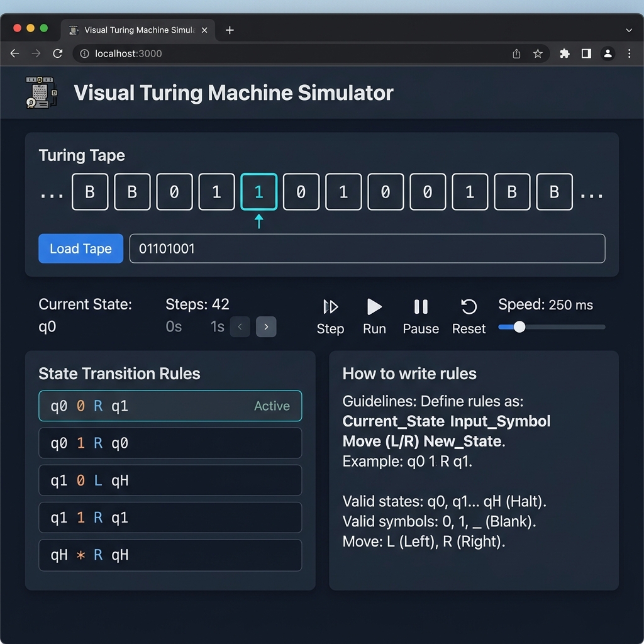Image resolution: width=644 pixels, height=644 pixels.
Task: Click the site info icon in address bar
Action: click(x=85, y=54)
